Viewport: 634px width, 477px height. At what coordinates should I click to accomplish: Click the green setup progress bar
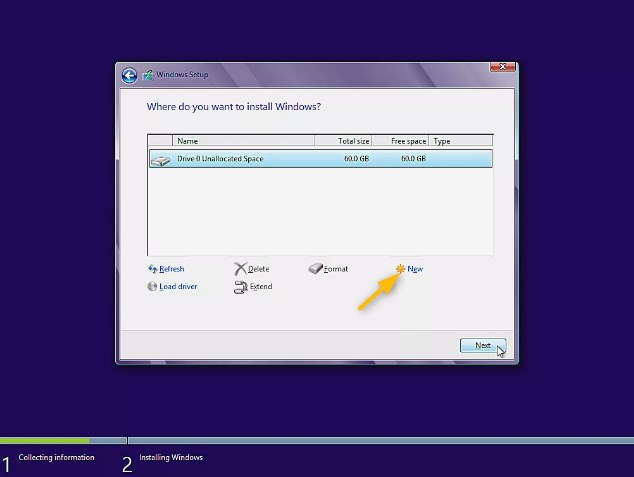pyautogui.click(x=44, y=440)
